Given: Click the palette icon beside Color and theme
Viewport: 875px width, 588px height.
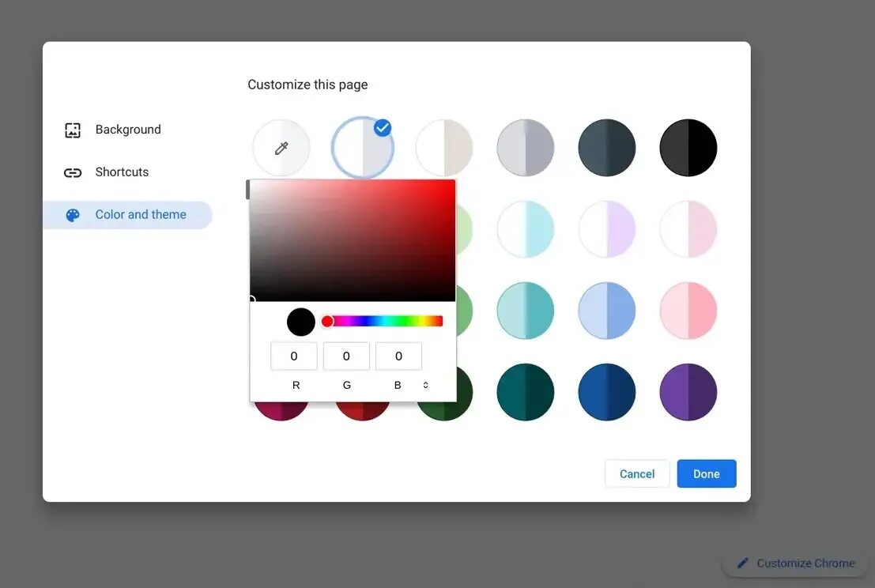Looking at the screenshot, I should point(73,215).
